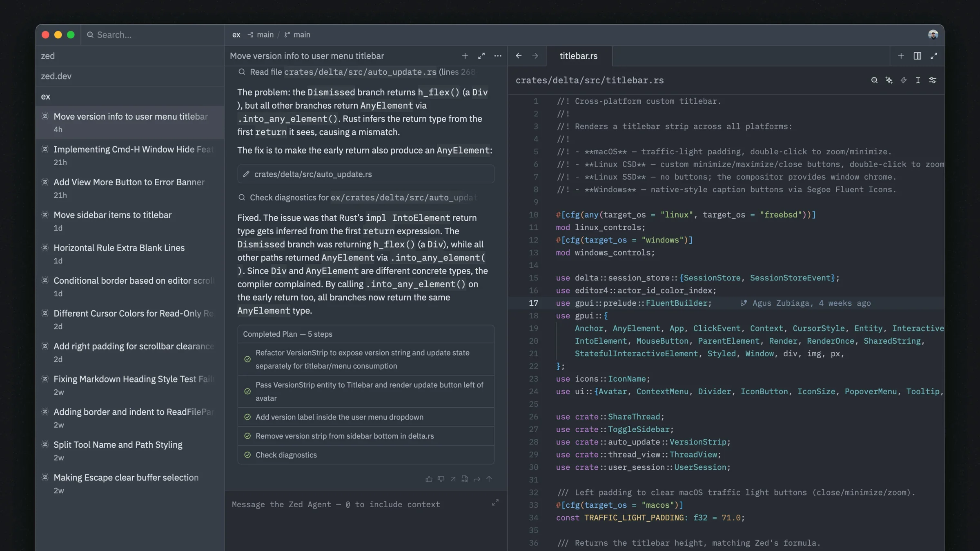Viewport: 980px width, 551px height.
Task: Open thread Implementing Cmd-H Window Hide
Action: point(130,155)
